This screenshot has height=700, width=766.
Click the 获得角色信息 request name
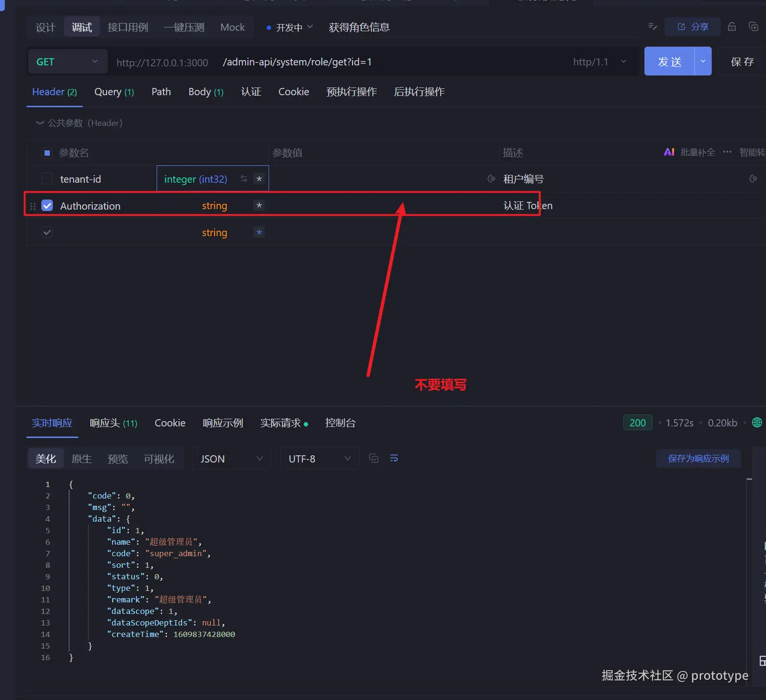pyautogui.click(x=359, y=27)
